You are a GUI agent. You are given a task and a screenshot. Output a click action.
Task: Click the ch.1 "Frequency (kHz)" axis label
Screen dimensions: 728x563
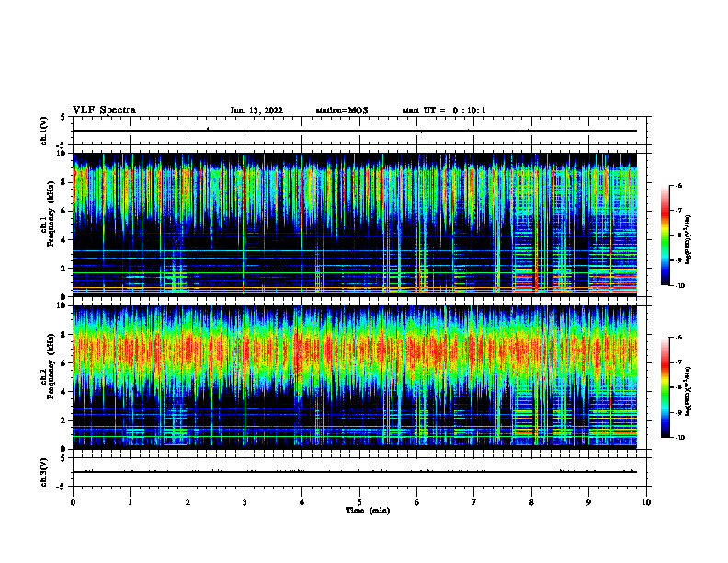pos(51,213)
